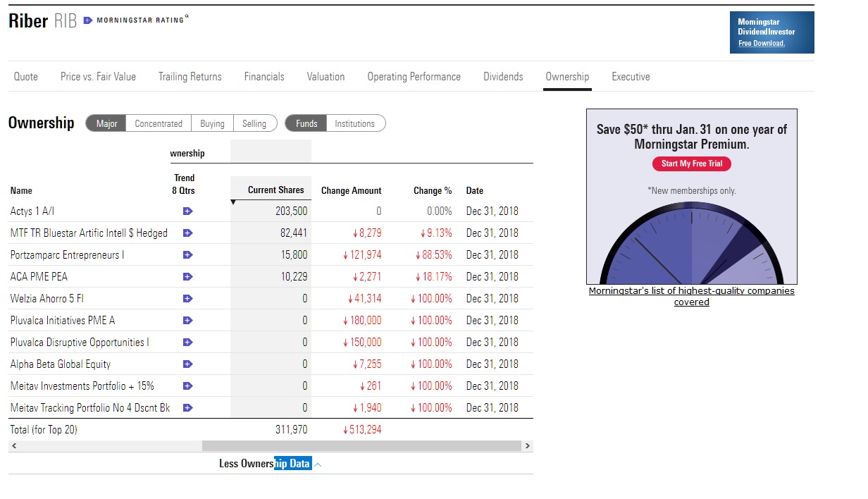Select the Ownership tab
Viewport: 868px width, 499px height.
tap(567, 77)
